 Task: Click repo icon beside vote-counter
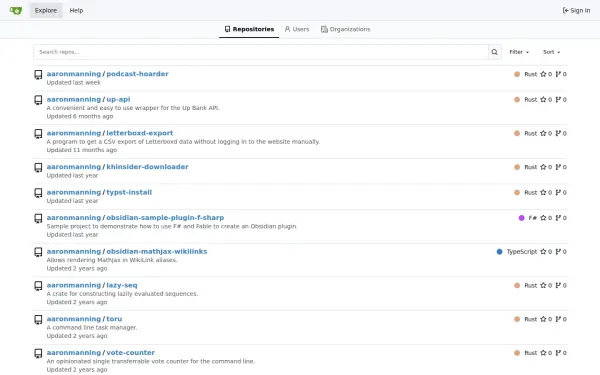38,353
